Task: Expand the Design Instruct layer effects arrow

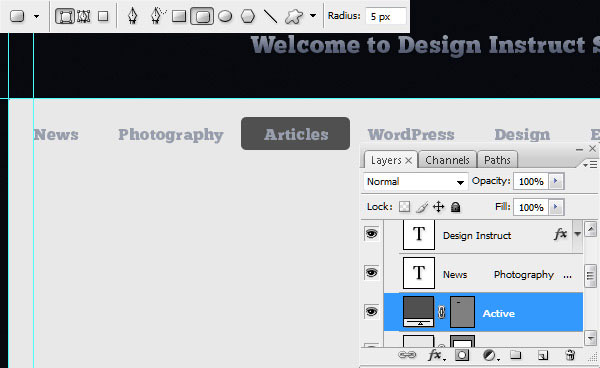Action: click(x=577, y=234)
